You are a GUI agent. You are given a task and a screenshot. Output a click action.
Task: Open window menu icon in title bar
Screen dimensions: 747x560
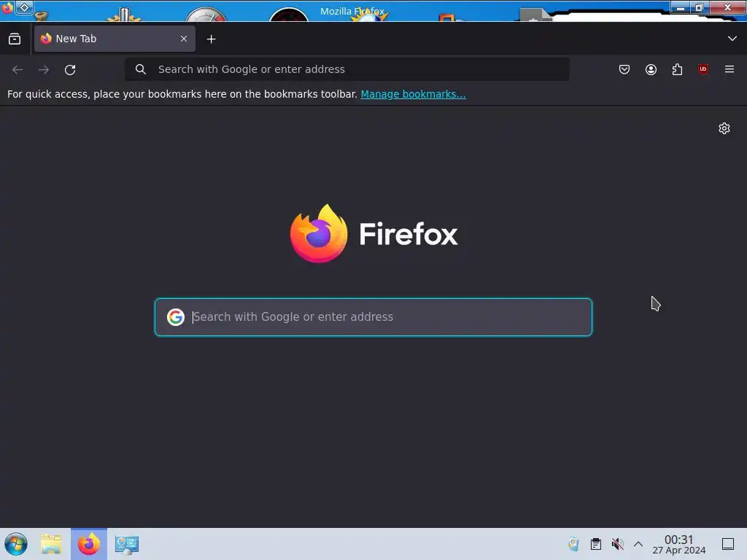pos(7,7)
